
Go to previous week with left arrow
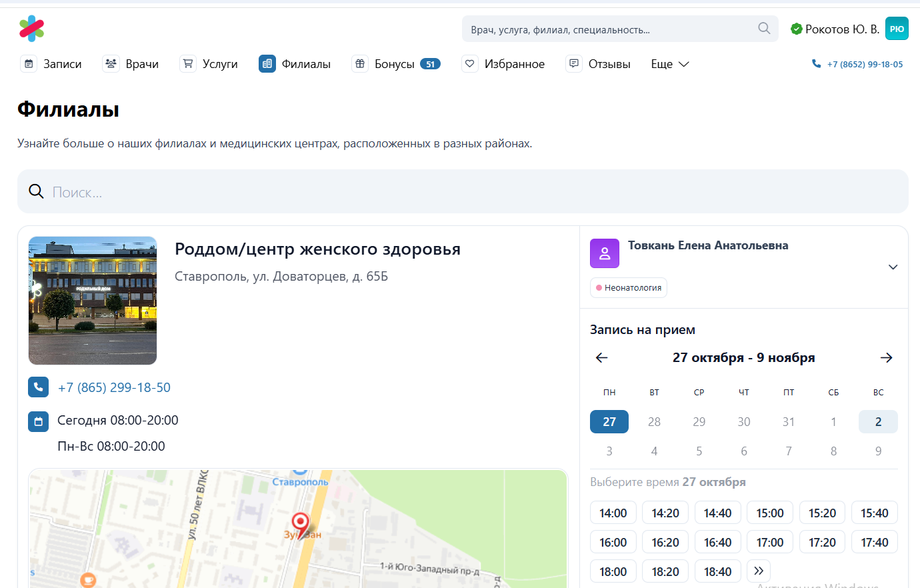(601, 358)
